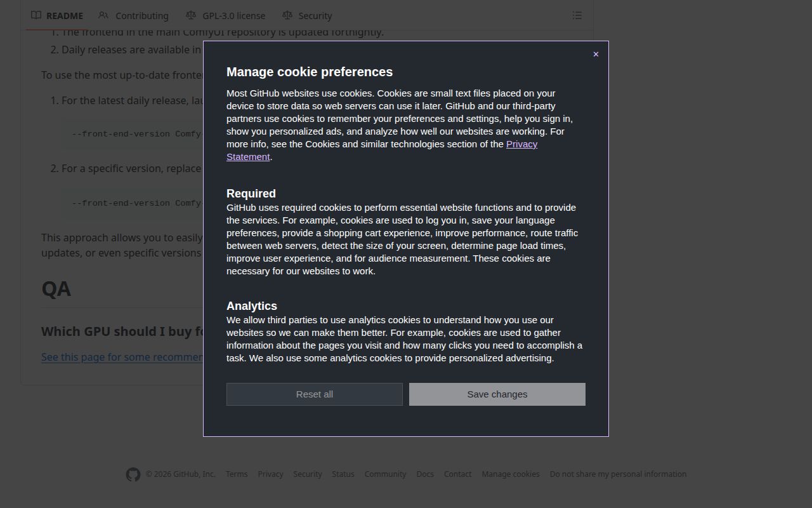Follow the 'See this page' GPU recommendations link
Screen dimensions: 812x508
pyautogui.click(x=122, y=357)
